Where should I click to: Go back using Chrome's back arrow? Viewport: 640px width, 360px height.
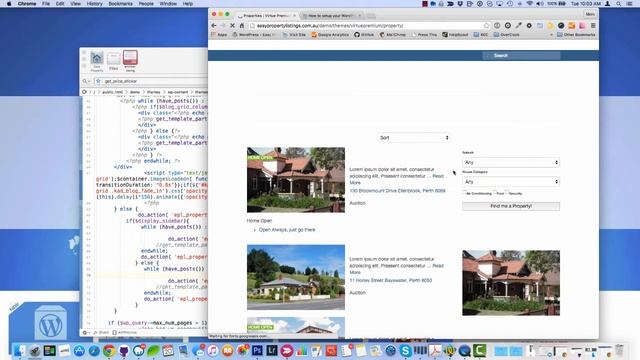coord(214,25)
